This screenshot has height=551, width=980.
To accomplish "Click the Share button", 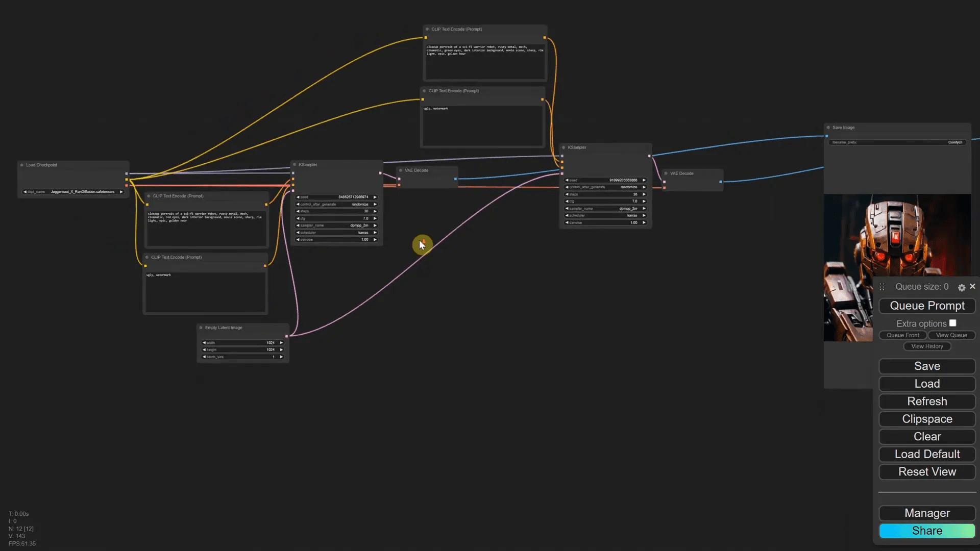I will point(927,531).
